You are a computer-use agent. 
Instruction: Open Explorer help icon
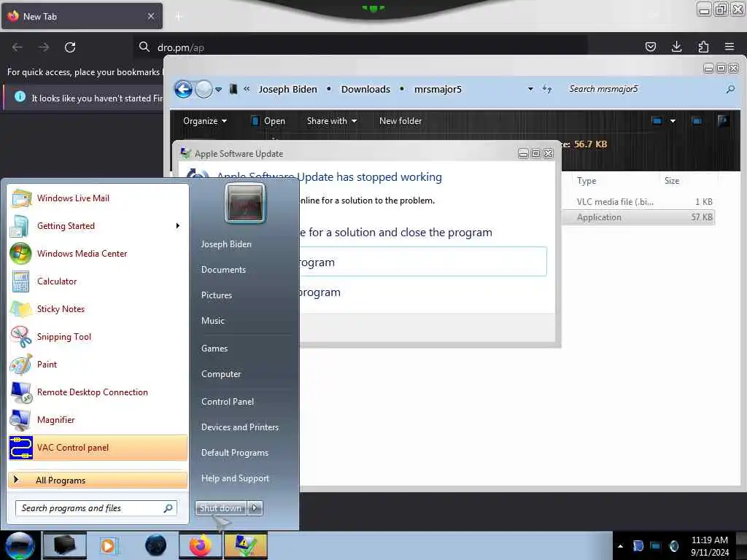[723, 121]
